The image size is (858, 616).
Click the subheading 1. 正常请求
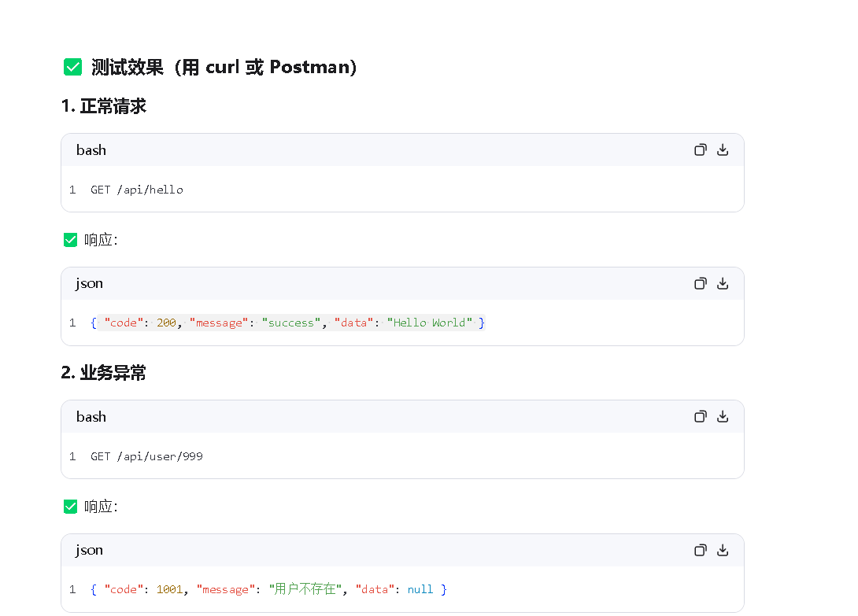tap(104, 106)
